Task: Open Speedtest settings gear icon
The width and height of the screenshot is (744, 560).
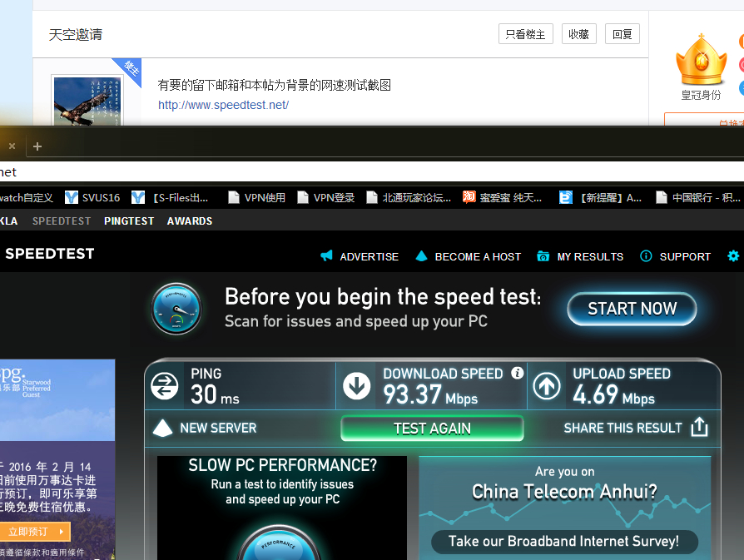Action: point(733,256)
